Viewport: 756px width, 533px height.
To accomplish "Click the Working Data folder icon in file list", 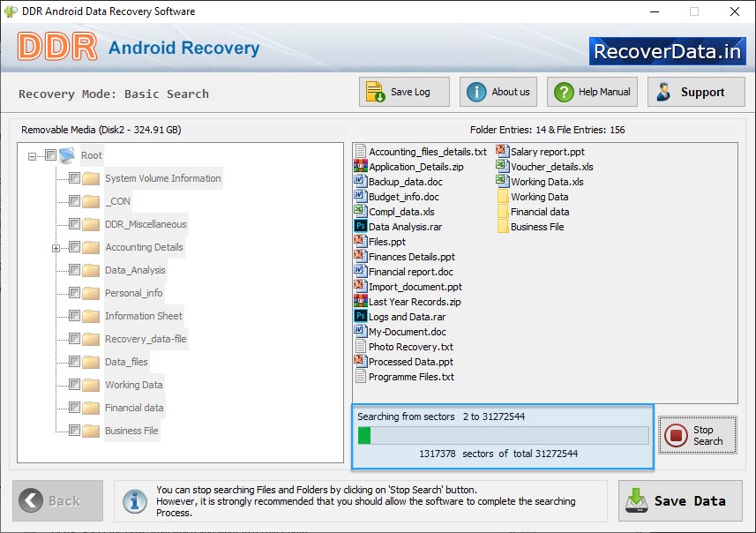I will (503, 196).
